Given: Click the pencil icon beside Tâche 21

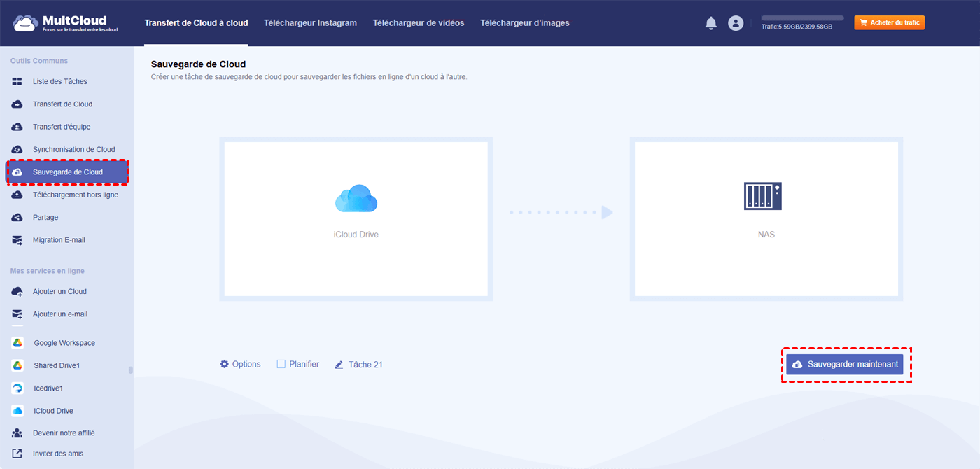Looking at the screenshot, I should [x=339, y=365].
